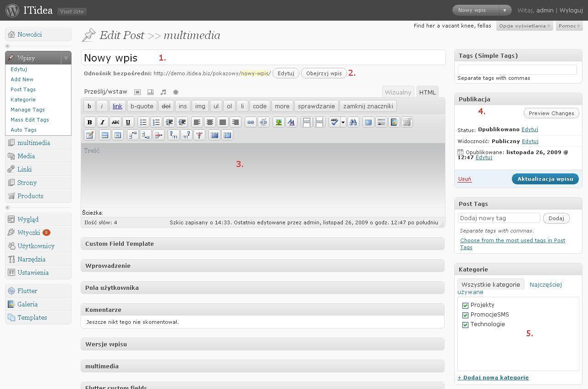This screenshot has height=389, width=588.
Task: Collapse the Wpisy menu arrow
Action: click(x=66, y=58)
